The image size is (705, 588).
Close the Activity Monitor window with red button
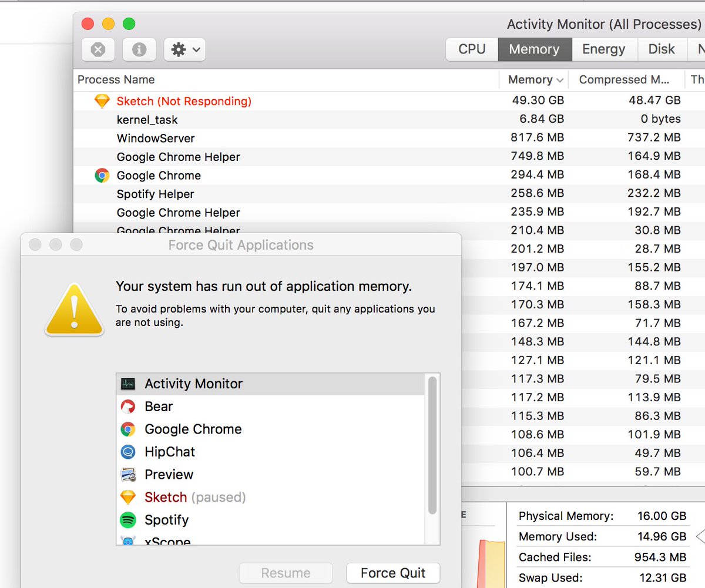(x=88, y=23)
